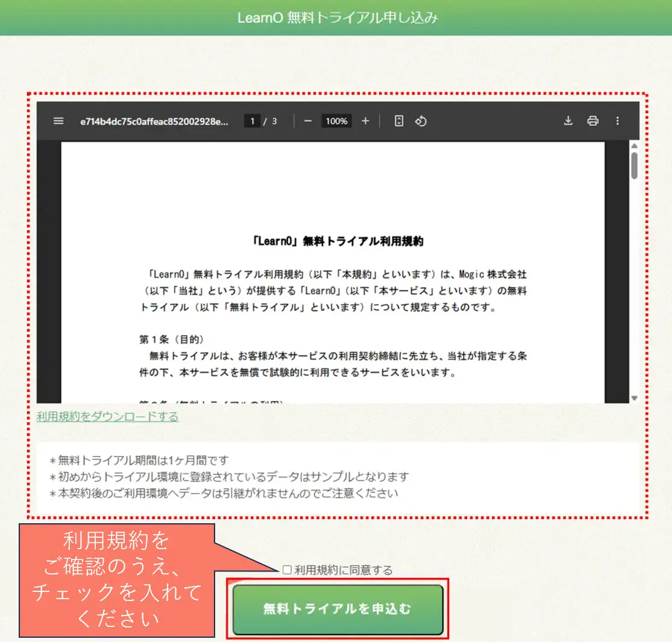This screenshot has width=672, height=642.
Task: Click the scrollbar's up arrow icon
Action: [635, 145]
